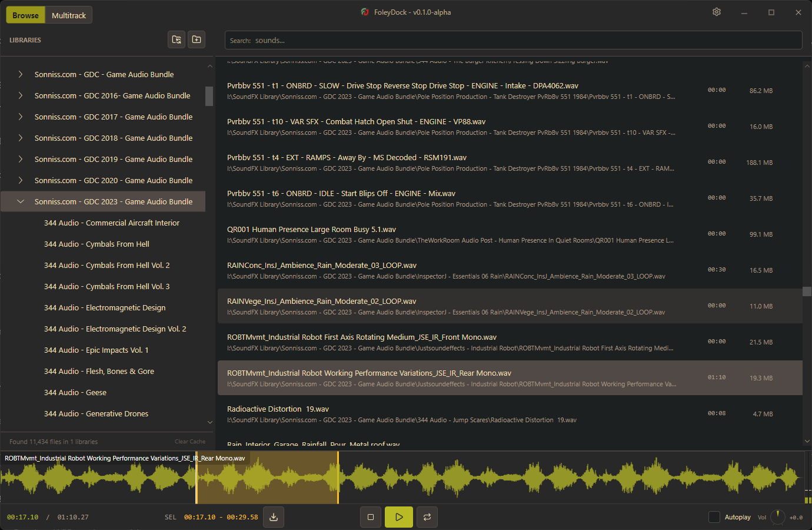This screenshot has width=812, height=530.
Task: Click the libraries tree scrollbar thumb
Action: pos(209,96)
